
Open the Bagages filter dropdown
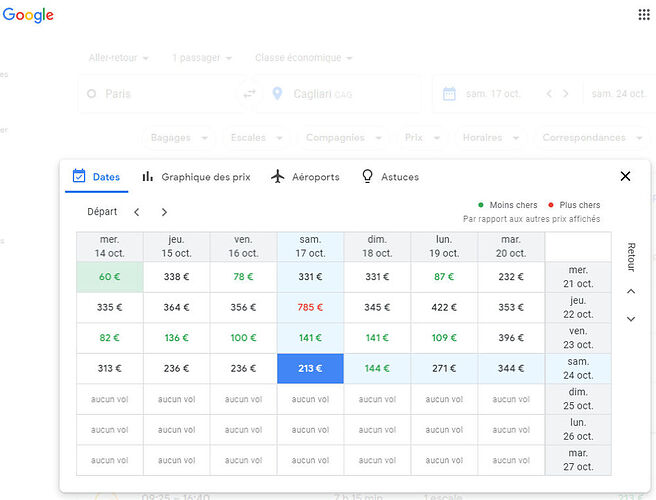pyautogui.click(x=179, y=138)
